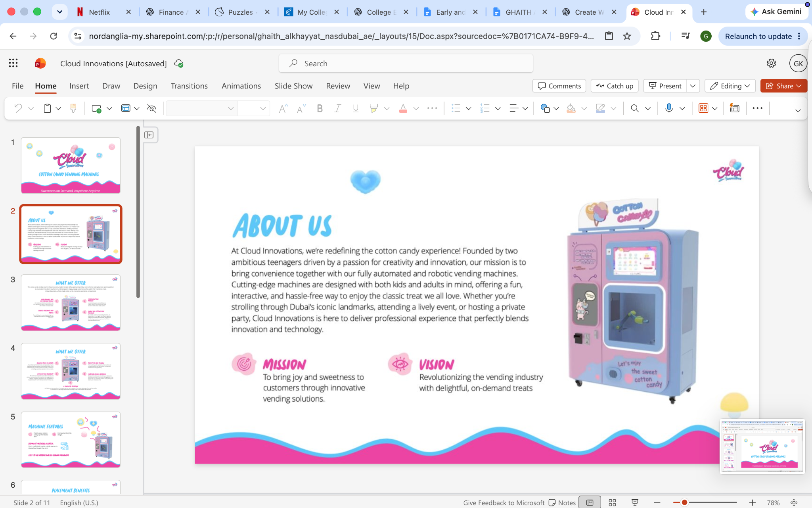
Task: Open the File menu
Action: (17, 86)
